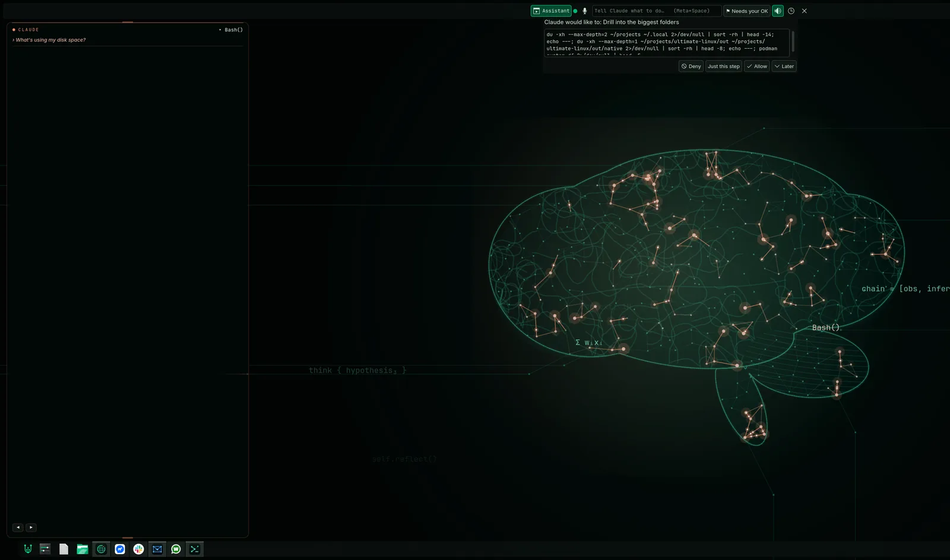Image resolution: width=950 pixels, height=560 pixels.
Task: Allow the disk usage command
Action: coord(757,66)
